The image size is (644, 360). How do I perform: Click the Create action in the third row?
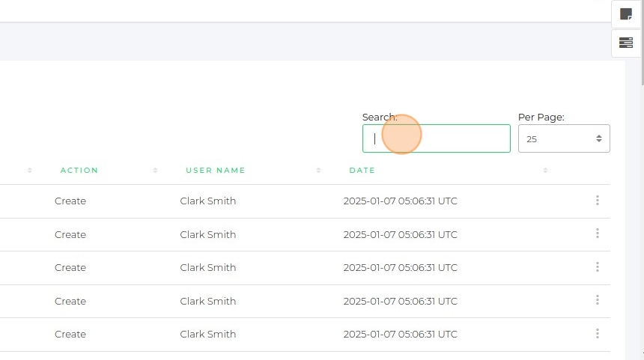tap(70, 267)
